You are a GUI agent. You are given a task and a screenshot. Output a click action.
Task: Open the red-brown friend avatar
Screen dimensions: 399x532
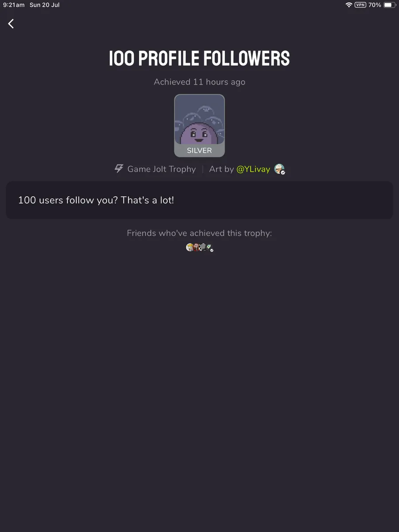click(196, 247)
